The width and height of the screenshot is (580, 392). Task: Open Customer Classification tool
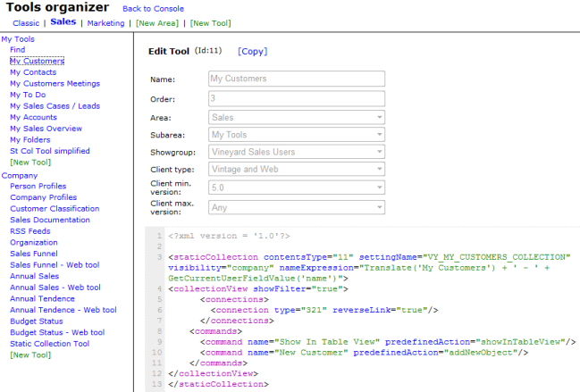coord(55,209)
